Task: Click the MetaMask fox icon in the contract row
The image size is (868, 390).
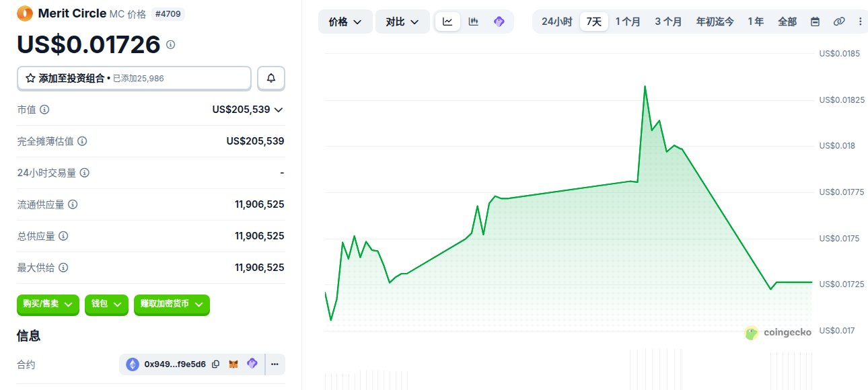Action: pyautogui.click(x=233, y=364)
